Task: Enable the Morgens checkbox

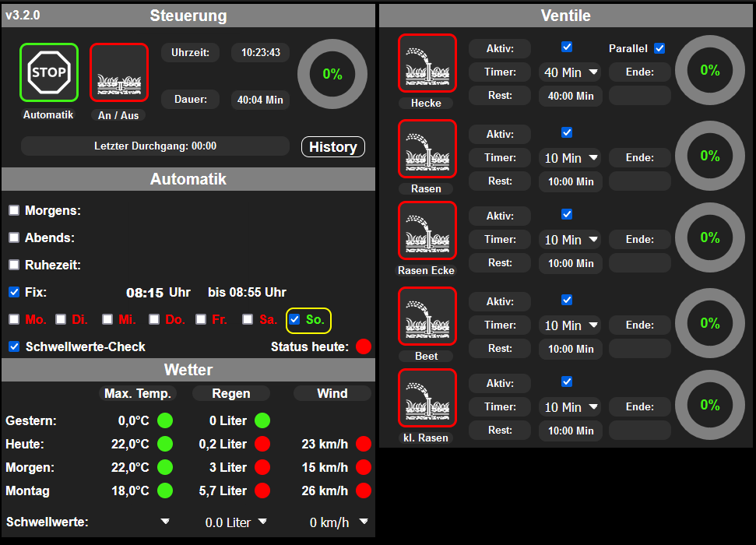Action: point(14,210)
